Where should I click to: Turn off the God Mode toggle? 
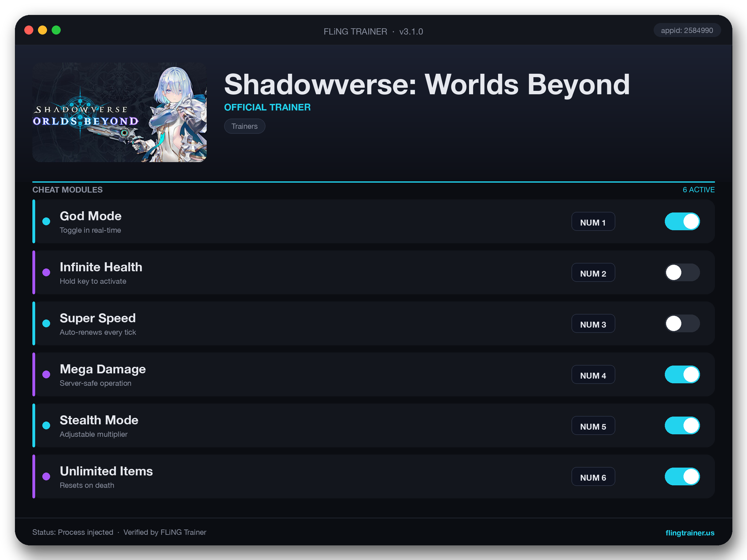point(682,222)
